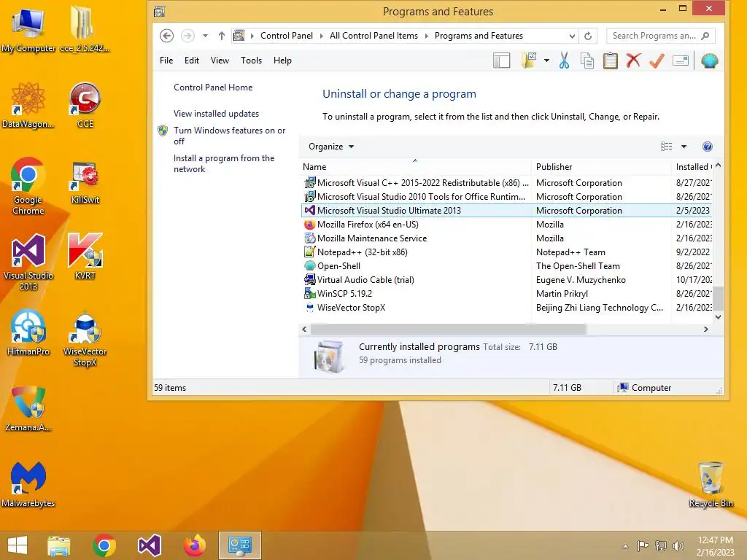Open the Help menu
The width and height of the screenshot is (747, 560).
click(282, 61)
